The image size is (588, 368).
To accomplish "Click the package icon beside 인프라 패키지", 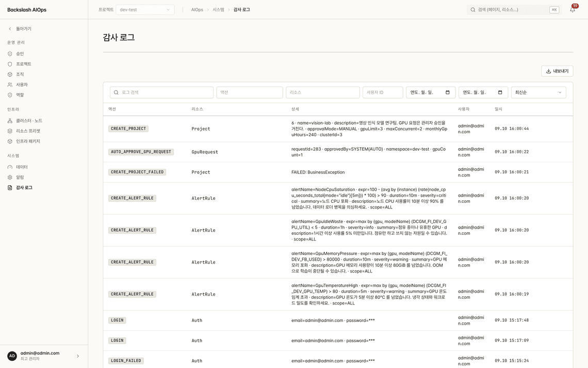I will point(10,141).
